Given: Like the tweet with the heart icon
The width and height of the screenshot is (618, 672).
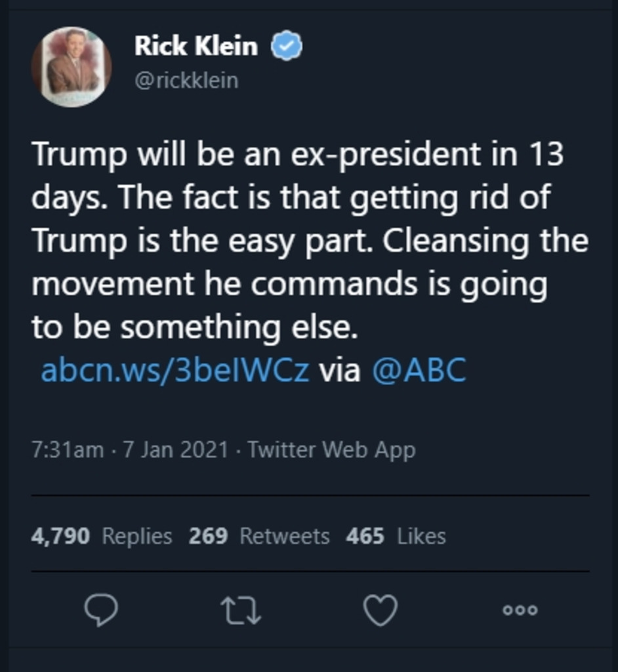Looking at the screenshot, I should point(381,610).
